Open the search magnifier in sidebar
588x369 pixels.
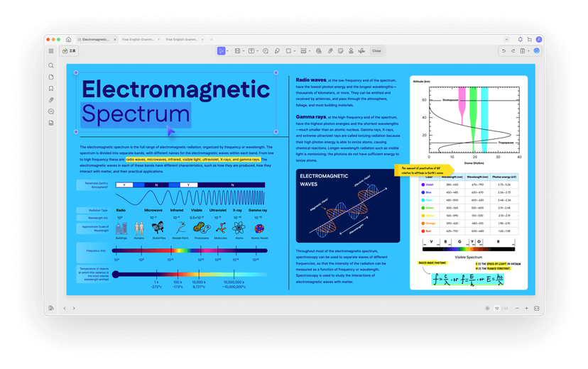(51, 65)
